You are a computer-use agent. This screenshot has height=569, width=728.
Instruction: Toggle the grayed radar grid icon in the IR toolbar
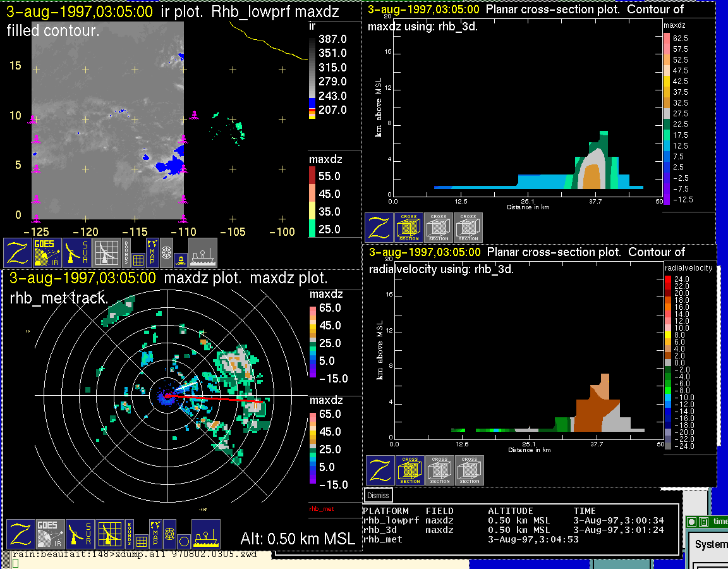[106, 253]
